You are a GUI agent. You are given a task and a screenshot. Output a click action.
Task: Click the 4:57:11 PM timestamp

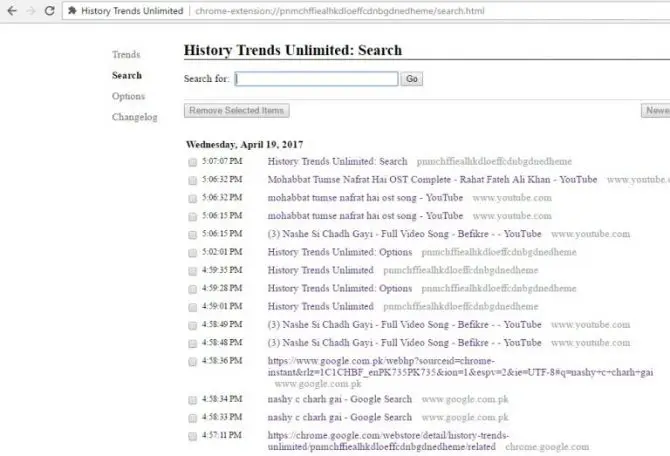pyautogui.click(x=222, y=435)
